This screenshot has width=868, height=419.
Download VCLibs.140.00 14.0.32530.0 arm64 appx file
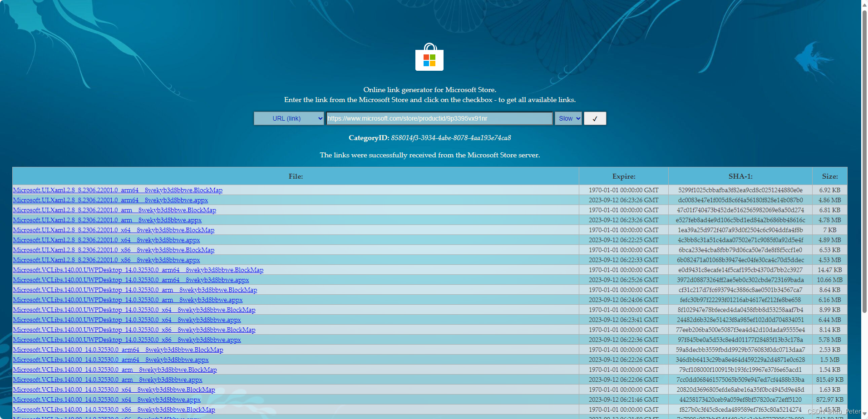[111, 360]
